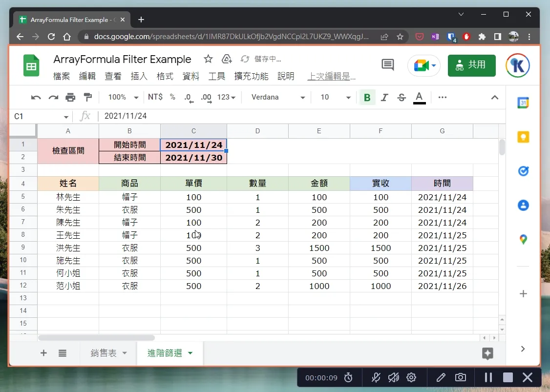Image resolution: width=550 pixels, height=392 pixels.
Task: Select the 結束時間 date cell 2021/11/30
Action: click(x=193, y=157)
